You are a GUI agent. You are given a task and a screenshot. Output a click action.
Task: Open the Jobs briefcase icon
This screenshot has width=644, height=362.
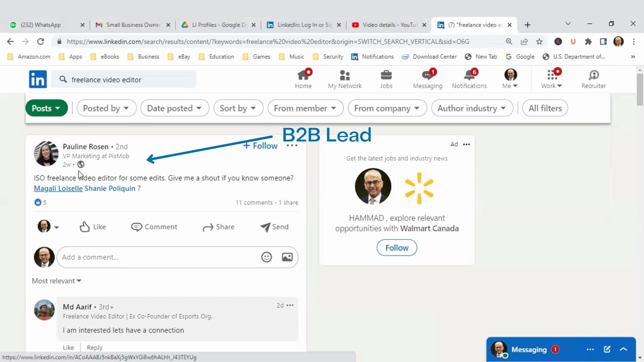pos(386,79)
